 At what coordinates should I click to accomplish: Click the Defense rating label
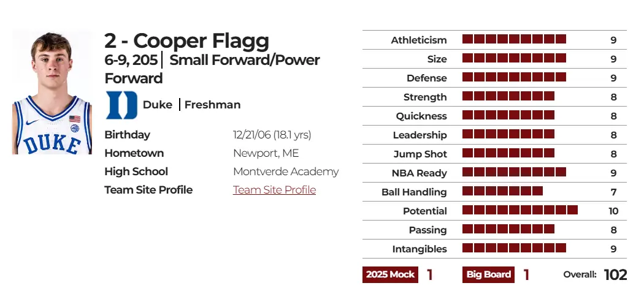coord(426,78)
